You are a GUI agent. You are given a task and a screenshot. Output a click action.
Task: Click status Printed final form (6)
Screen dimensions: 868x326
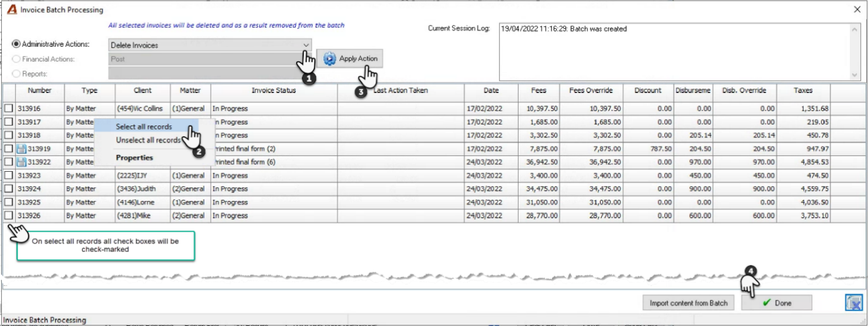pos(274,162)
